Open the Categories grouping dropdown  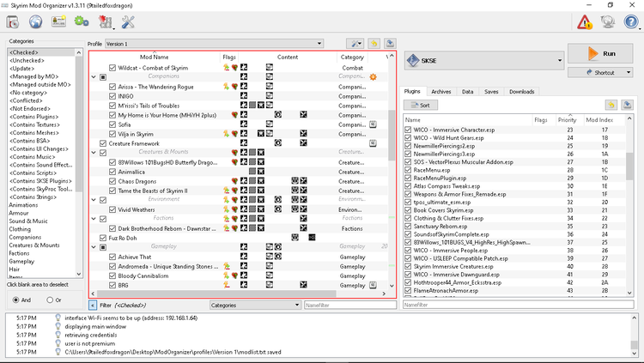[255, 306]
